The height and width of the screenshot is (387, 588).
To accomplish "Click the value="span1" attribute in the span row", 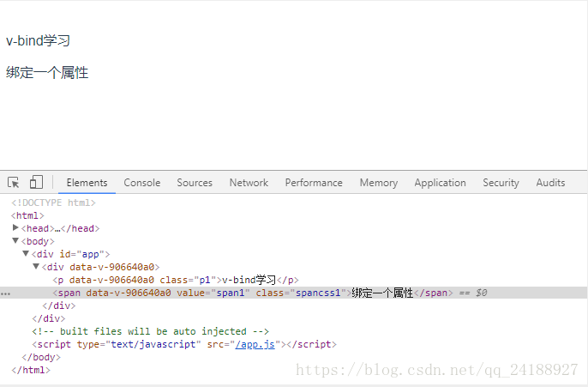I will [213, 293].
